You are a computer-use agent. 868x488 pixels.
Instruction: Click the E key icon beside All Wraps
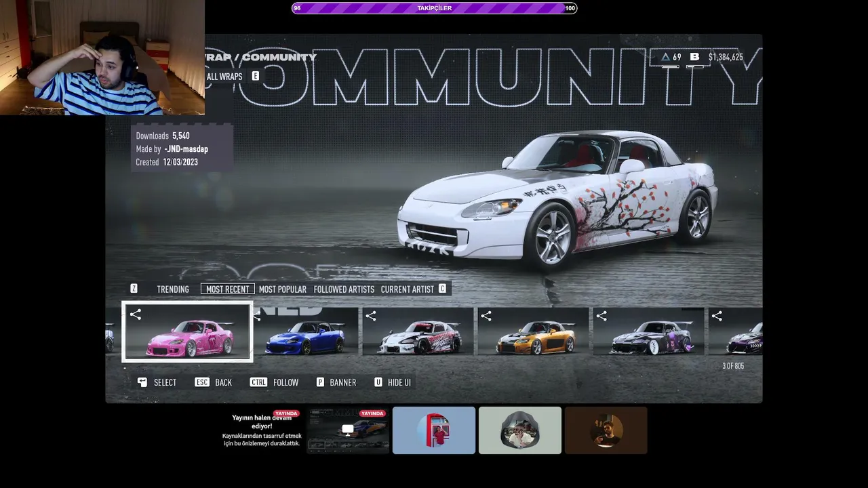[256, 76]
